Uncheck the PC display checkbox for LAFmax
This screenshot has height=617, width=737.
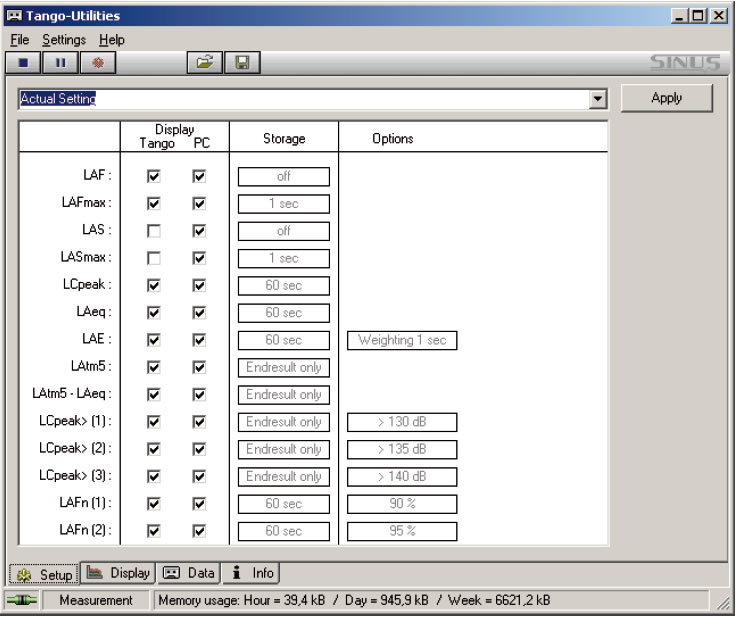pyautogui.click(x=199, y=204)
